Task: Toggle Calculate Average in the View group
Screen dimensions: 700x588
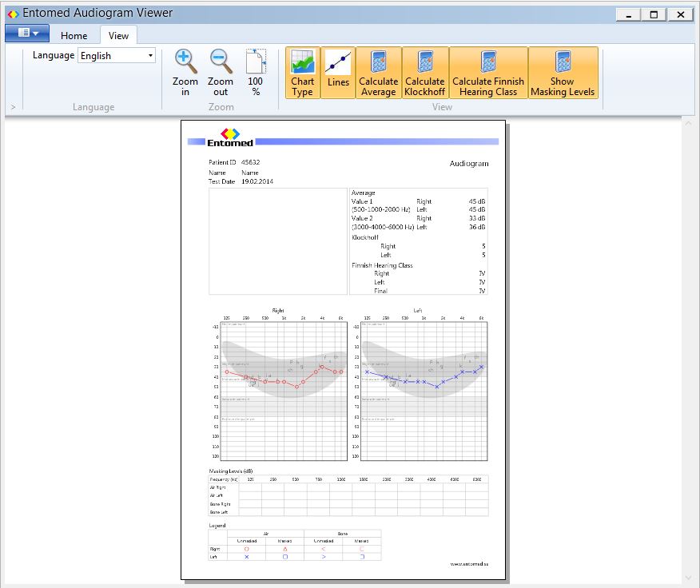Action: pos(379,73)
